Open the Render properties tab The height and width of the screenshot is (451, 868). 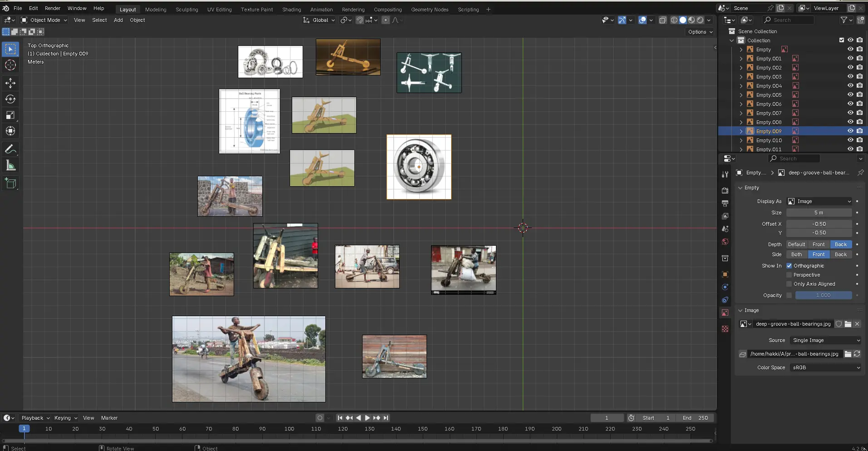click(725, 190)
